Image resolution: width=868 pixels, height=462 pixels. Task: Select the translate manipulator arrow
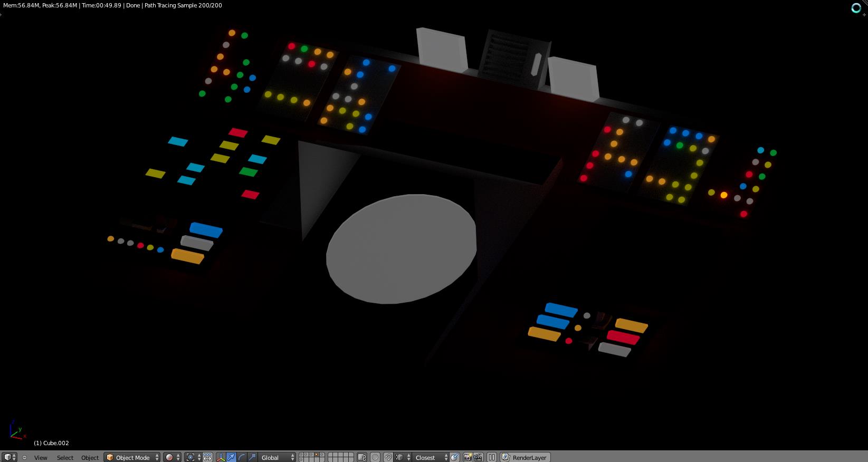point(232,457)
